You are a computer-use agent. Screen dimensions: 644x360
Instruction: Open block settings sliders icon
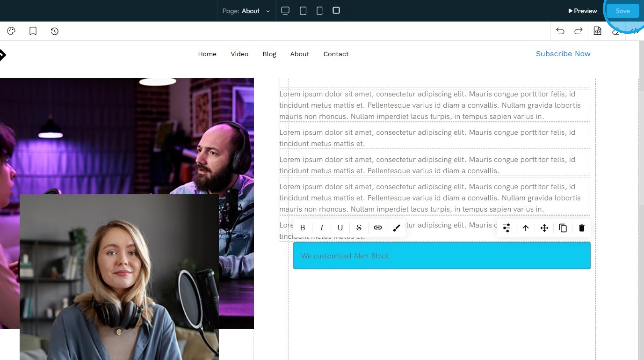[507, 228]
